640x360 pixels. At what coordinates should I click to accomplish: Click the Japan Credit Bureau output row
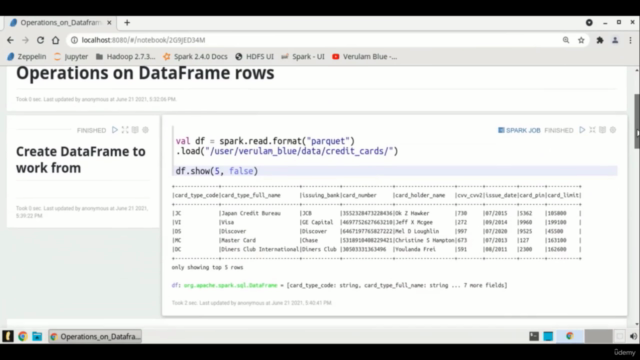[x=376, y=213]
